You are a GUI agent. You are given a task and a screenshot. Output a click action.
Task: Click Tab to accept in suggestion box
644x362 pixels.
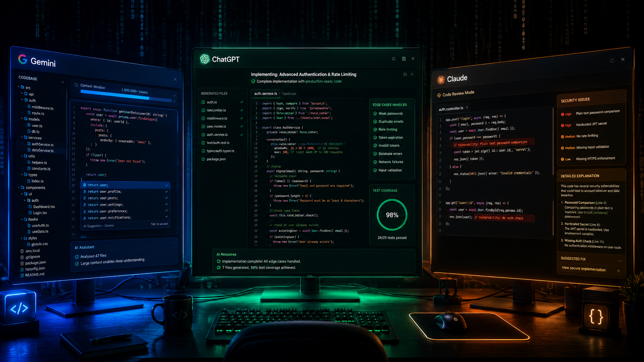tap(159, 224)
